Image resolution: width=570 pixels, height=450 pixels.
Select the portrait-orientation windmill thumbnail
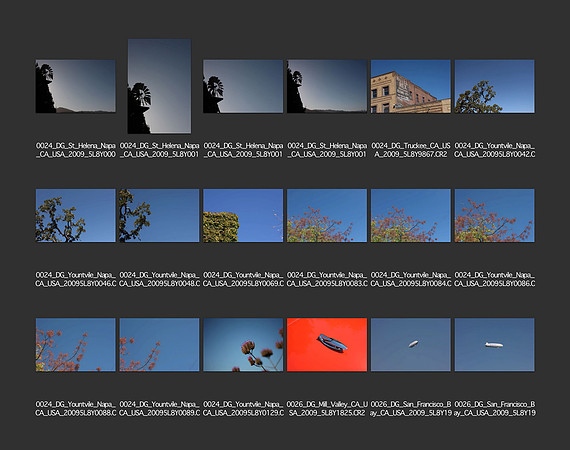click(x=159, y=86)
